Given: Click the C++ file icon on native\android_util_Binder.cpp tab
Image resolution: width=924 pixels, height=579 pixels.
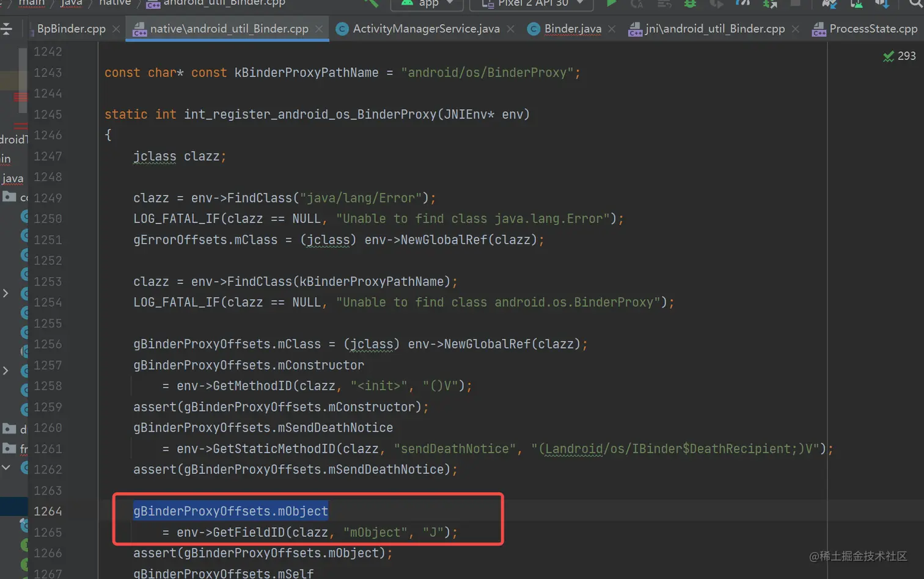Looking at the screenshot, I should (x=139, y=29).
